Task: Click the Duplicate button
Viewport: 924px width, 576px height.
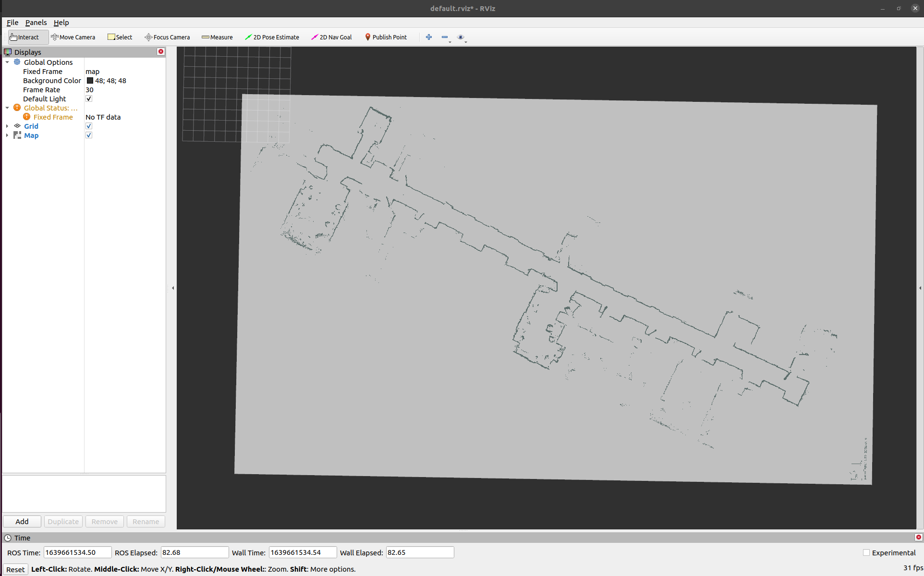Action: coord(63,522)
